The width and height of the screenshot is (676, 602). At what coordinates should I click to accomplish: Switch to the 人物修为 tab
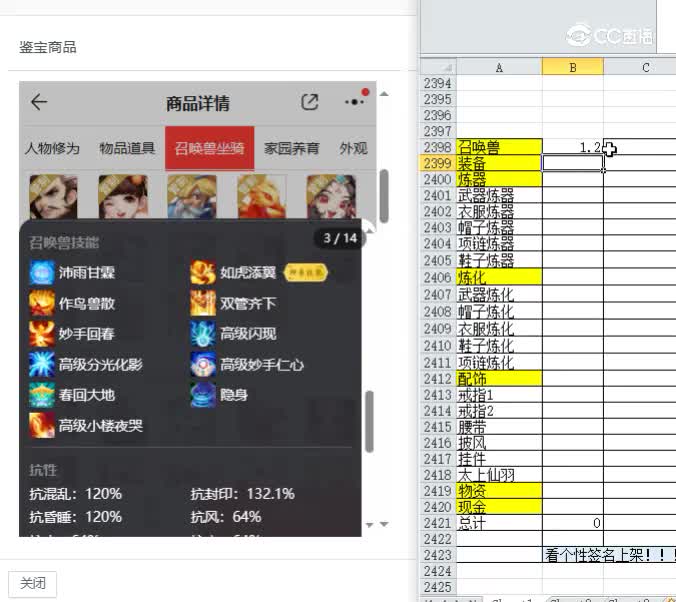tap(52, 148)
